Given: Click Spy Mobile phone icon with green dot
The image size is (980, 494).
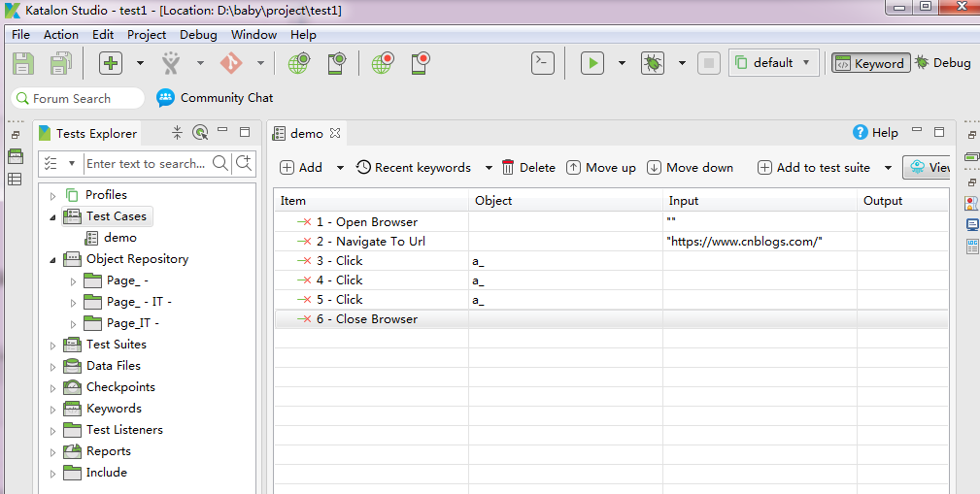Looking at the screenshot, I should coord(336,63).
